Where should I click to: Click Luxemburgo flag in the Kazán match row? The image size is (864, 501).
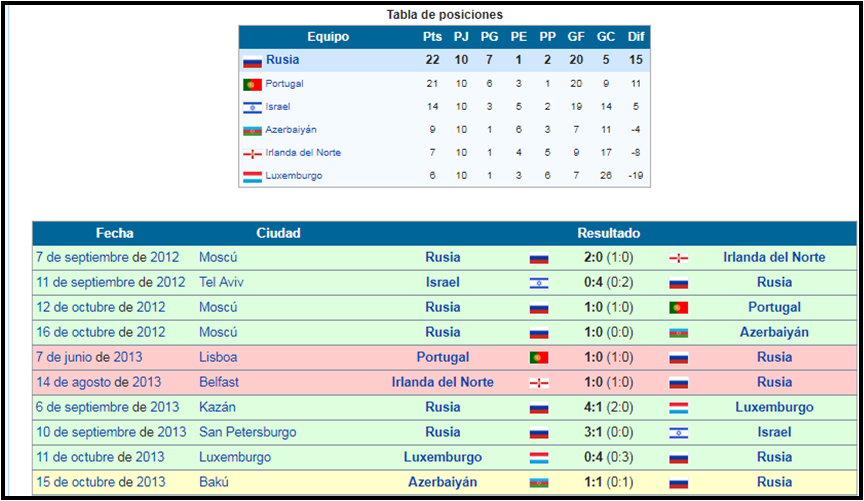679,407
